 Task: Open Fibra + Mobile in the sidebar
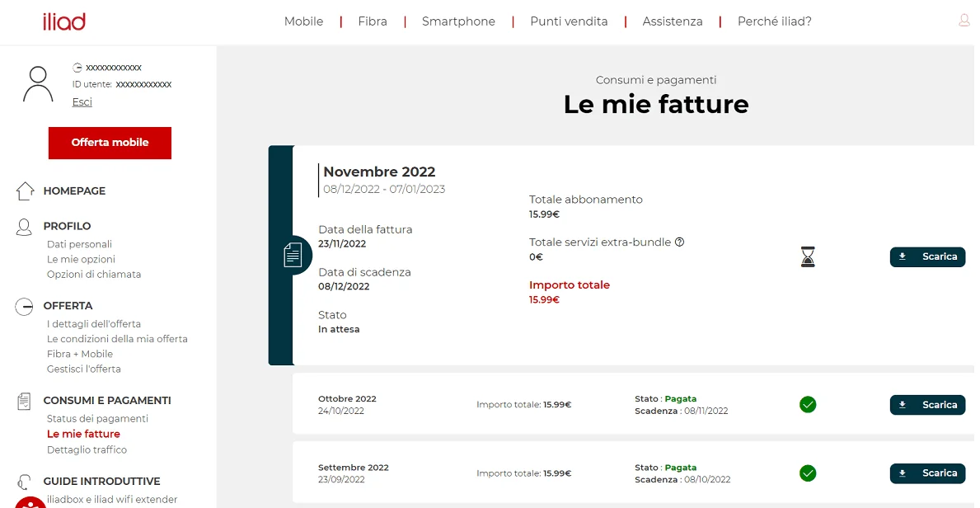point(80,354)
